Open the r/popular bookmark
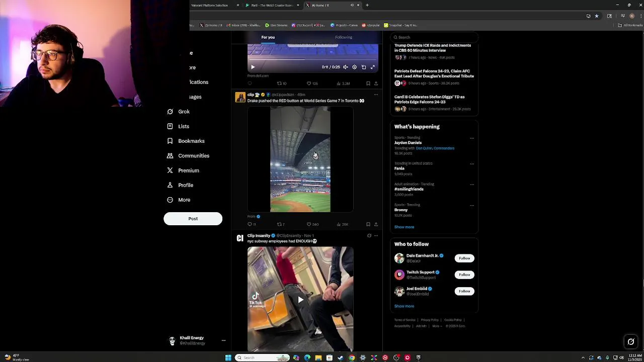 [x=370, y=25]
